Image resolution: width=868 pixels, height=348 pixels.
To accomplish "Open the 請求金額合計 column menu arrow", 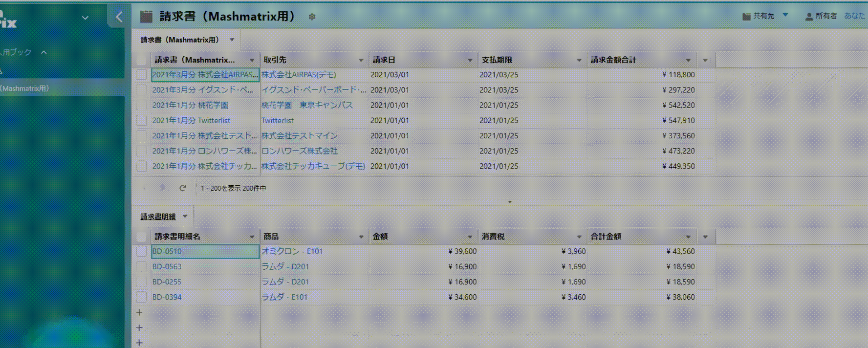I will 688,60.
